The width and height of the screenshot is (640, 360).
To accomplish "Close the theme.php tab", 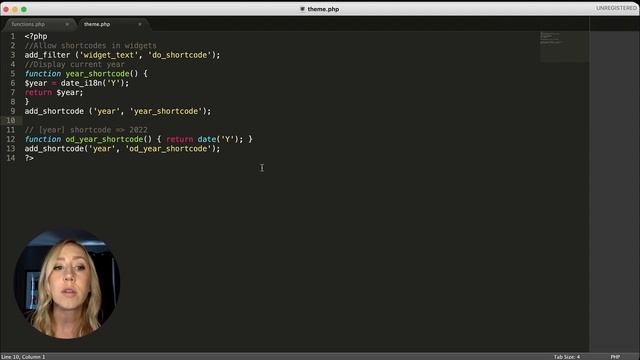I will (x=140, y=24).
